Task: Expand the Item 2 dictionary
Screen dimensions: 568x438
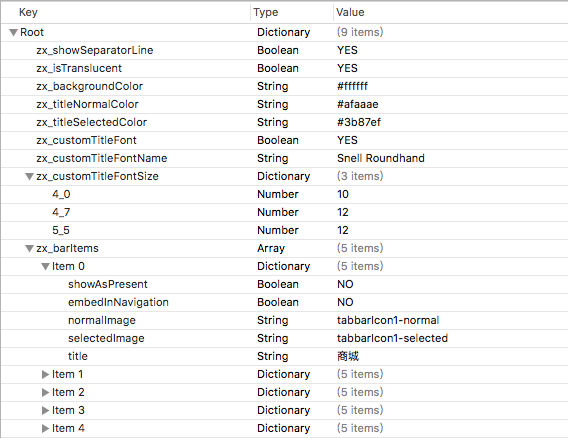Action: coord(45,392)
